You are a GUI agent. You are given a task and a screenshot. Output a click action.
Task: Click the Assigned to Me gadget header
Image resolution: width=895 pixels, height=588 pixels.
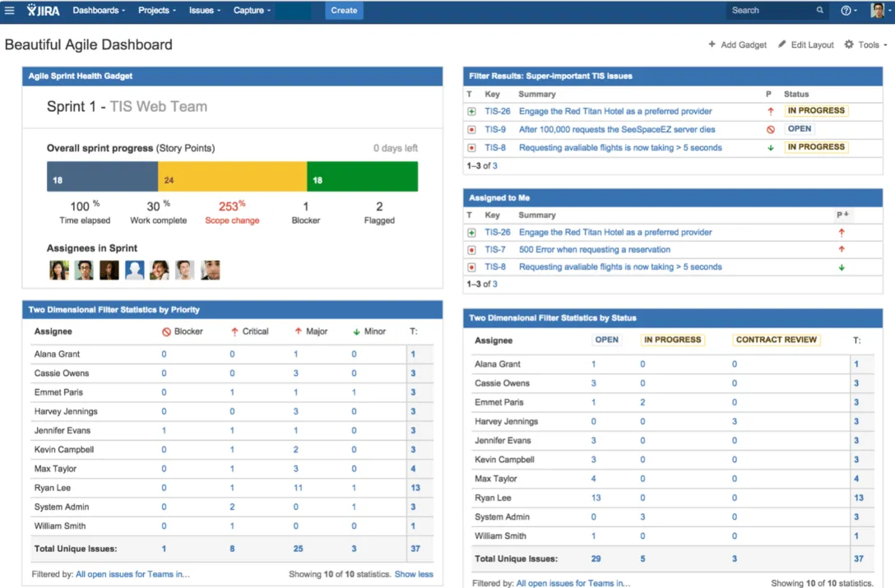click(x=673, y=197)
